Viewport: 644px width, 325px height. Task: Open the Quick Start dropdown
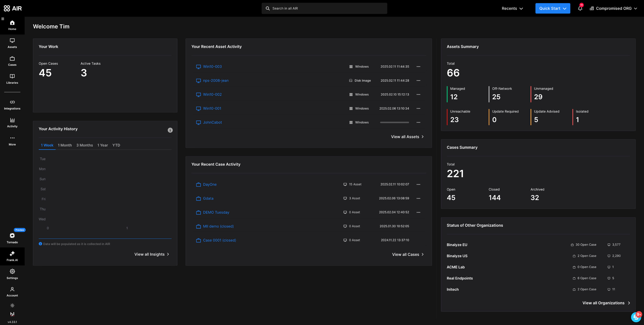click(x=552, y=8)
